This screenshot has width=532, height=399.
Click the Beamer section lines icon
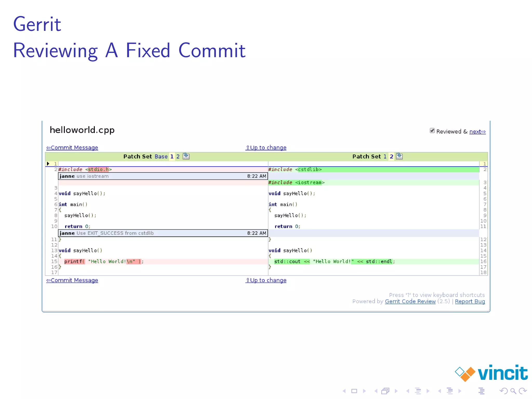[450, 391]
